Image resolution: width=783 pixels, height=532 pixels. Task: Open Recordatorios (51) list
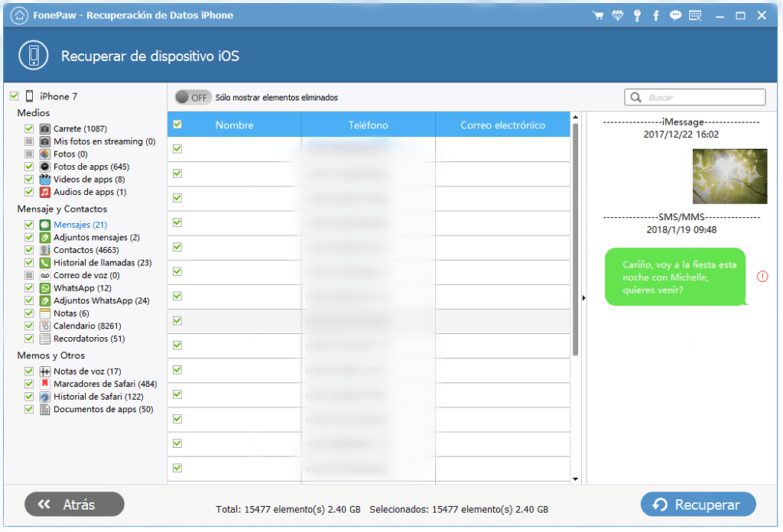[x=89, y=339]
